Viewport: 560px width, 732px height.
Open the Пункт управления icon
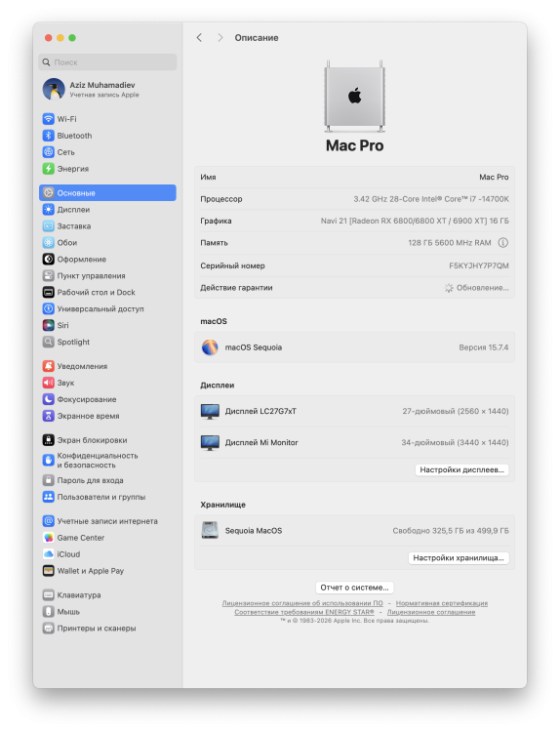click(49, 276)
